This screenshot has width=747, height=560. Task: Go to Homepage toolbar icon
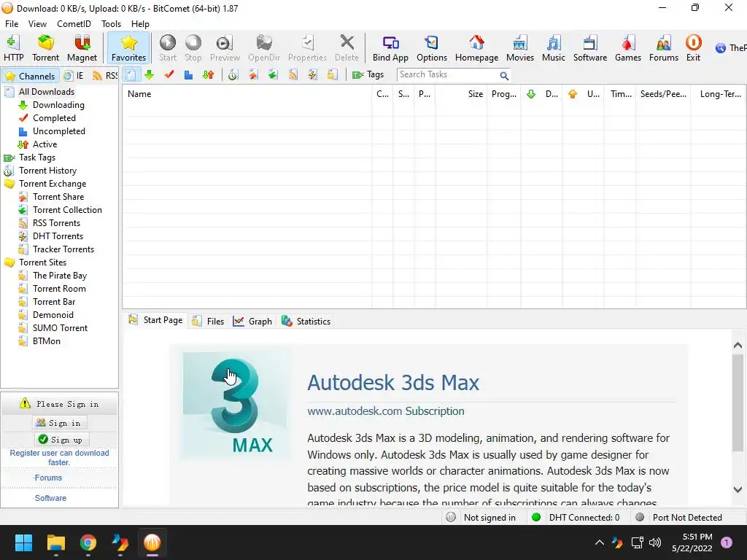[x=476, y=48]
